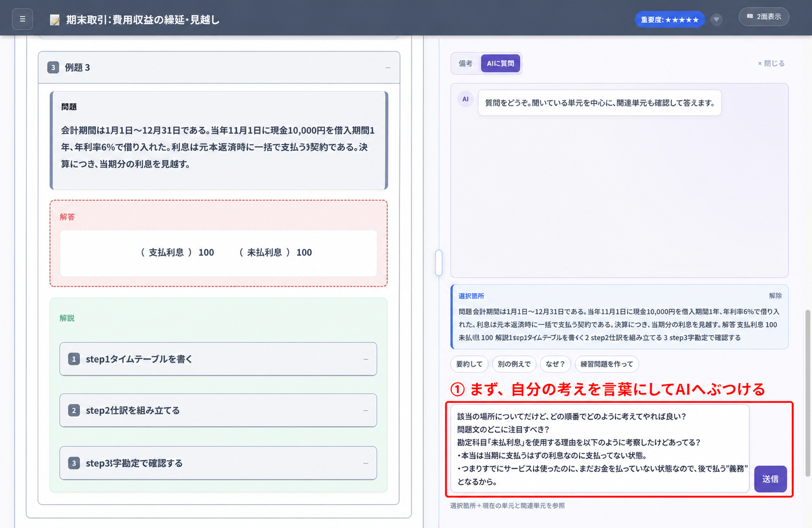Click the なぜ？ suggestion chip
Screen dimensions: 812x528
(556, 364)
